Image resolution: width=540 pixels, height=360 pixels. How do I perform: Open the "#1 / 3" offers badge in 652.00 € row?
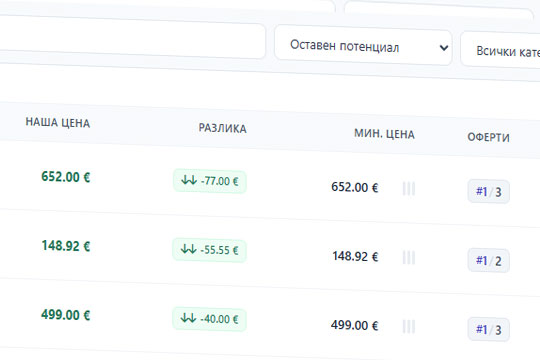[488, 192]
